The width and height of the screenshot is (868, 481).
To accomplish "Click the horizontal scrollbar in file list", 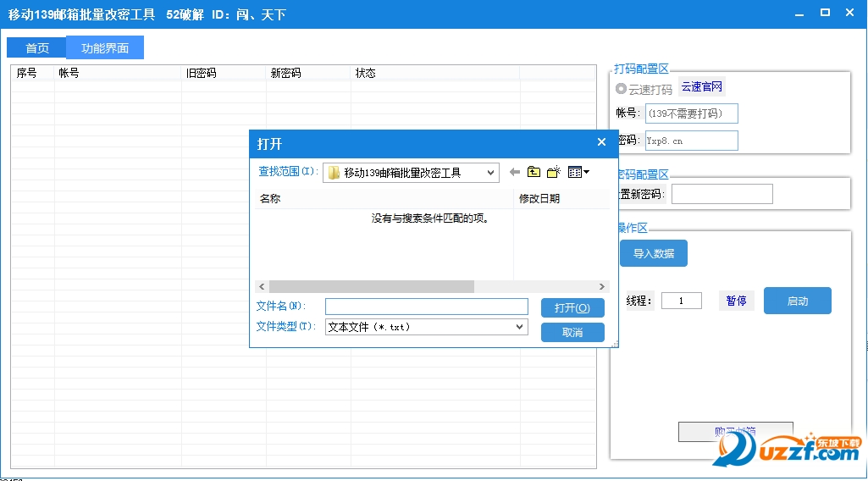I will (372, 287).
